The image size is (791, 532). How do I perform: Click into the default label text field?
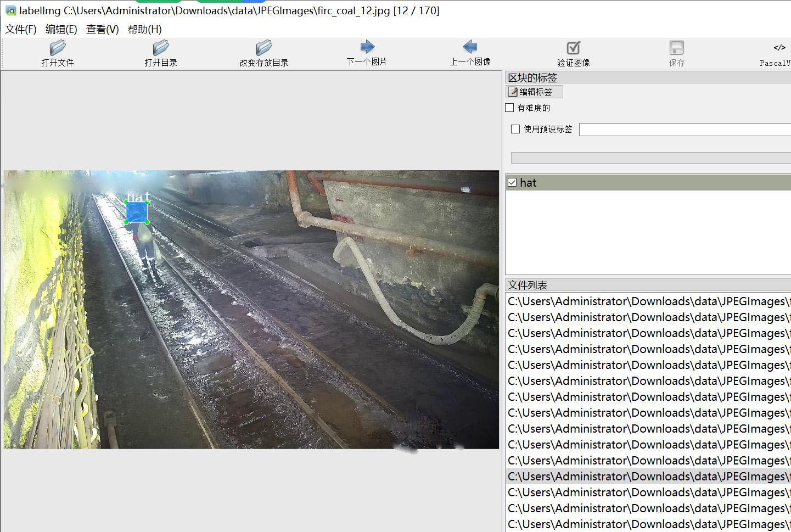[684, 130]
